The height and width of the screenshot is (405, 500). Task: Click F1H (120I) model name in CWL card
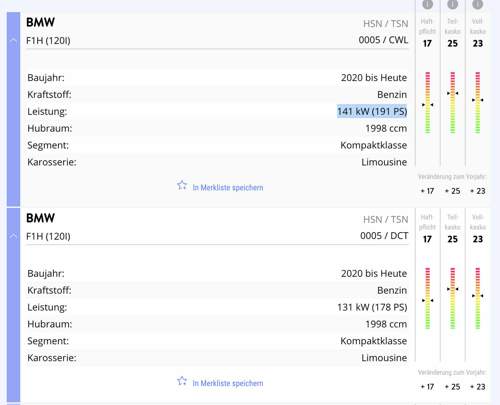48,41
